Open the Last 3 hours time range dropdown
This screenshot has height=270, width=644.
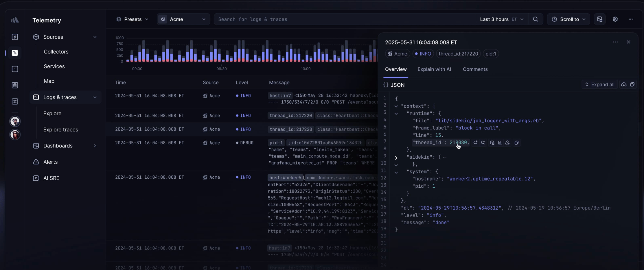pyautogui.click(x=502, y=19)
